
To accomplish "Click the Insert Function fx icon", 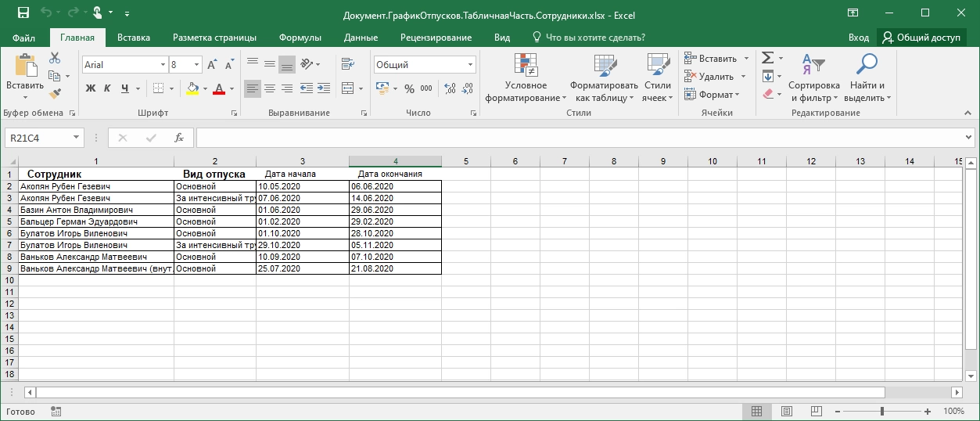I will click(178, 138).
